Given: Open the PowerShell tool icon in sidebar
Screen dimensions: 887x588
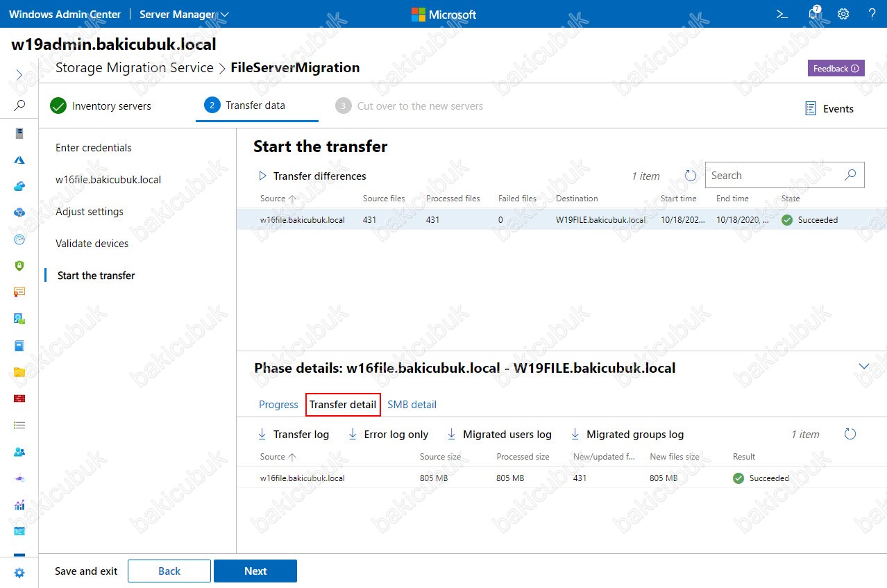Looking at the screenshot, I should 19,531.
